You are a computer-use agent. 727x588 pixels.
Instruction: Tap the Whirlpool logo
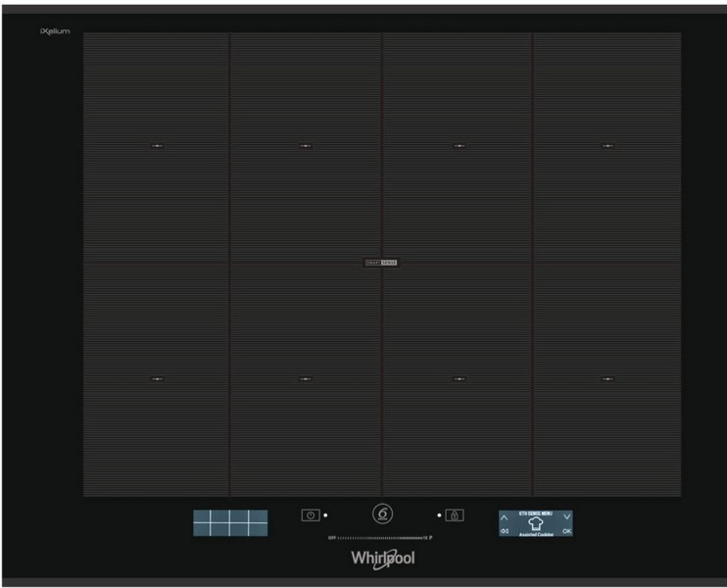click(383, 559)
